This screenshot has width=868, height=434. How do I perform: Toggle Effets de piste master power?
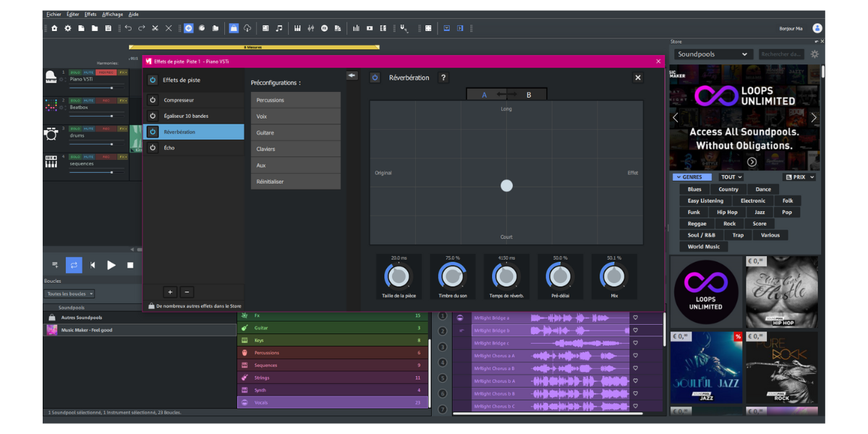[153, 80]
